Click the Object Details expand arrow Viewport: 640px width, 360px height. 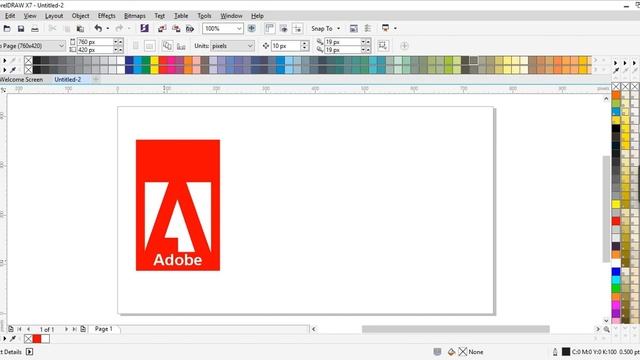pos(29,352)
